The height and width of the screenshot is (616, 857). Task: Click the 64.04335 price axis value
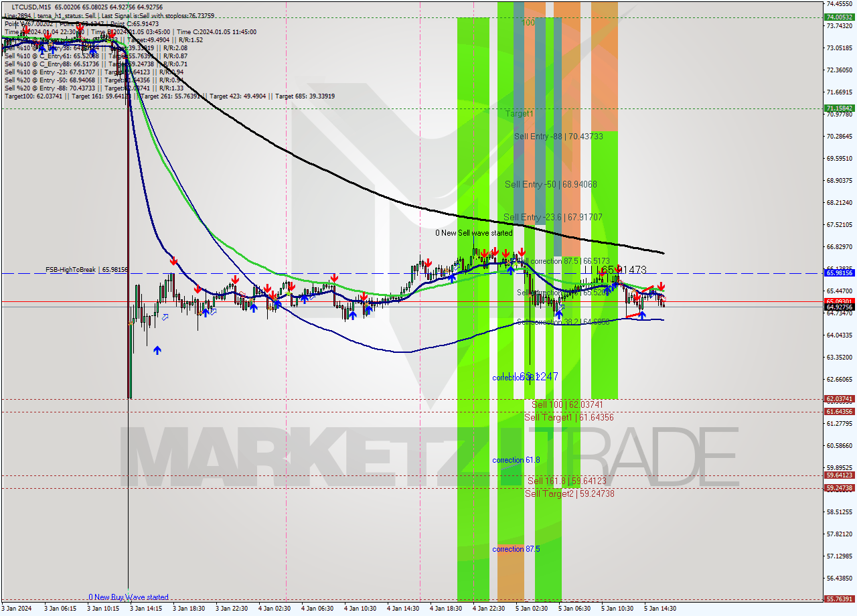[840, 335]
